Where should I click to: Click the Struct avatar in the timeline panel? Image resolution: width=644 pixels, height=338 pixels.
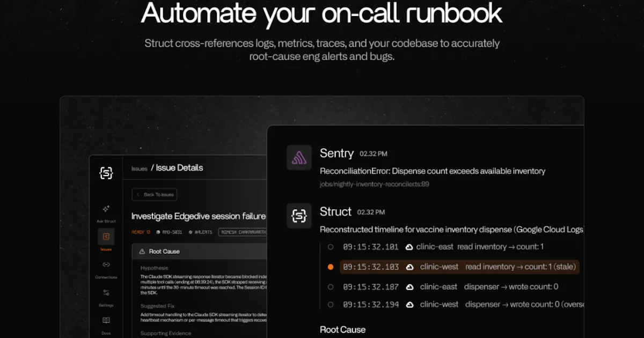[299, 216]
